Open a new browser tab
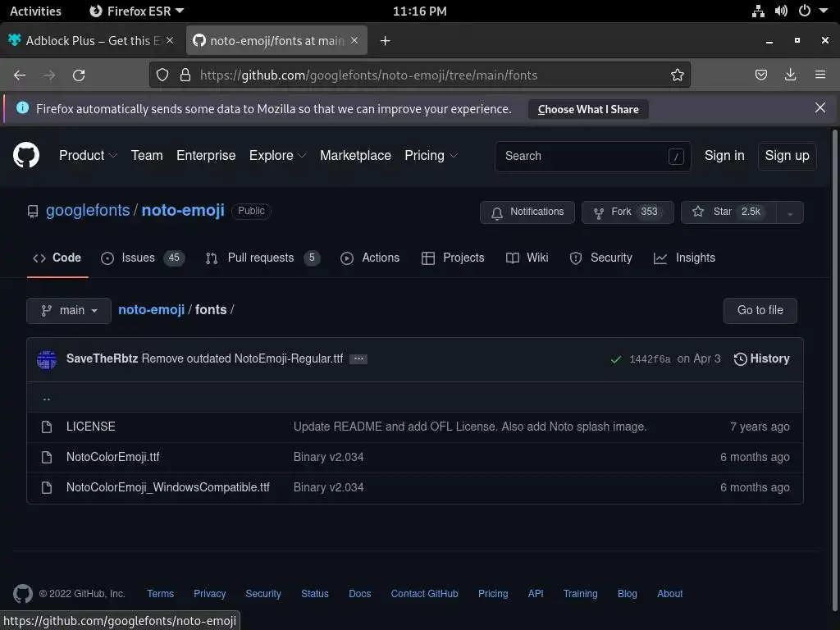Screen dimensions: 840x630 coord(386,41)
